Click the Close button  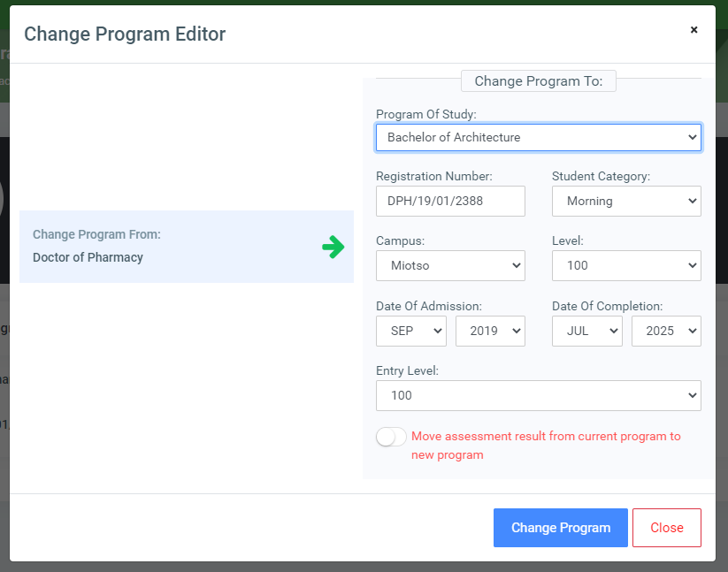pos(666,527)
